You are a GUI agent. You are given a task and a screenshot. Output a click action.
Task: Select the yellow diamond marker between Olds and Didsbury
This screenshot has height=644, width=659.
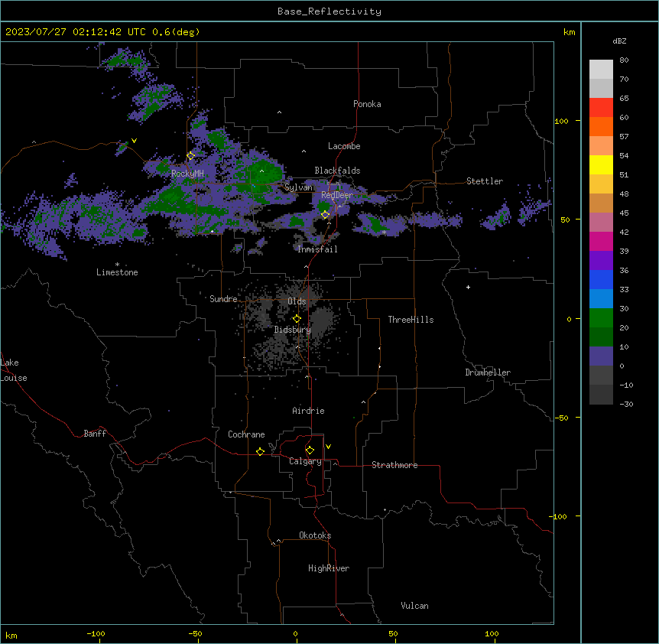(x=297, y=319)
